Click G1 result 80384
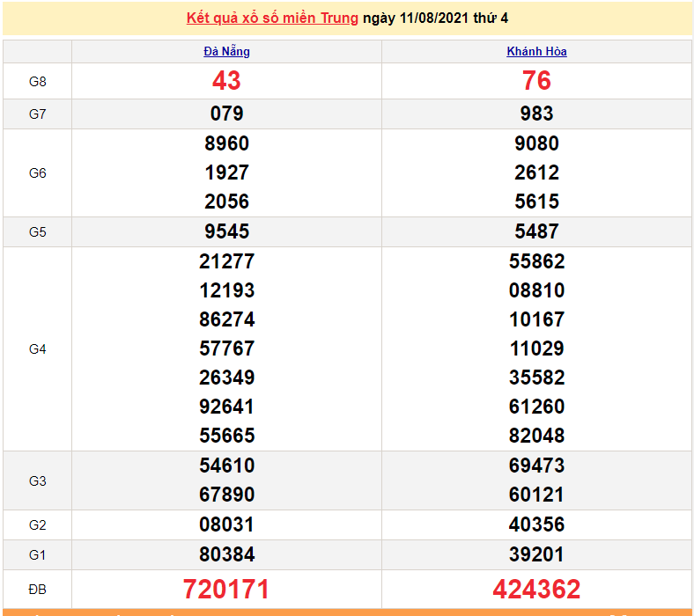694x616 pixels. (x=226, y=554)
